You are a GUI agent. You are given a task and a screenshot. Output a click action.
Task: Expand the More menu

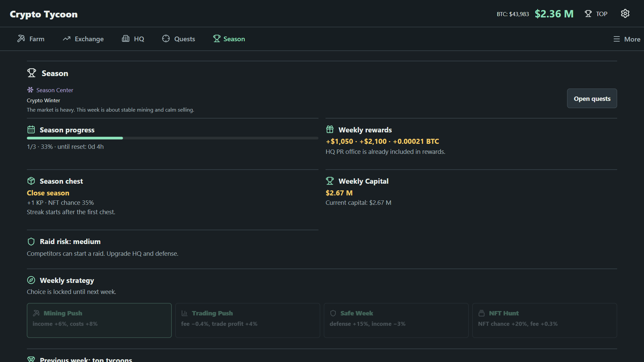pyautogui.click(x=627, y=39)
